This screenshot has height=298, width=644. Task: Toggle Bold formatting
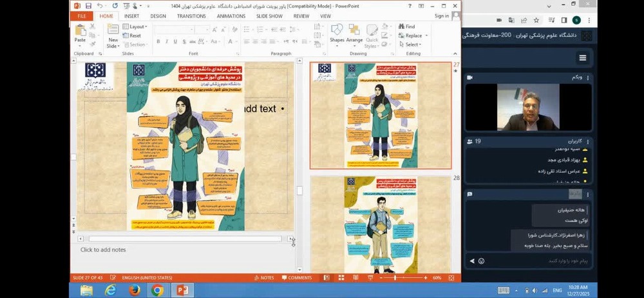[x=158, y=41]
